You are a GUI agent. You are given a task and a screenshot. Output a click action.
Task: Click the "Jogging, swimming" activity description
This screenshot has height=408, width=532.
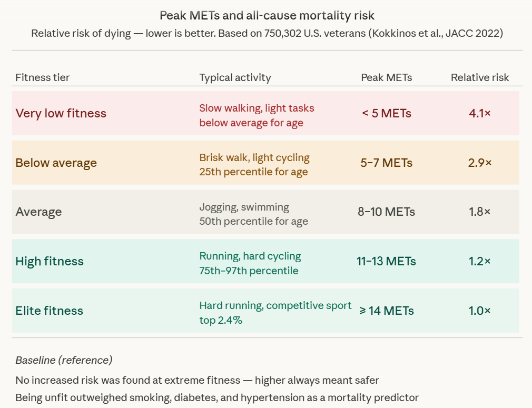point(244,207)
